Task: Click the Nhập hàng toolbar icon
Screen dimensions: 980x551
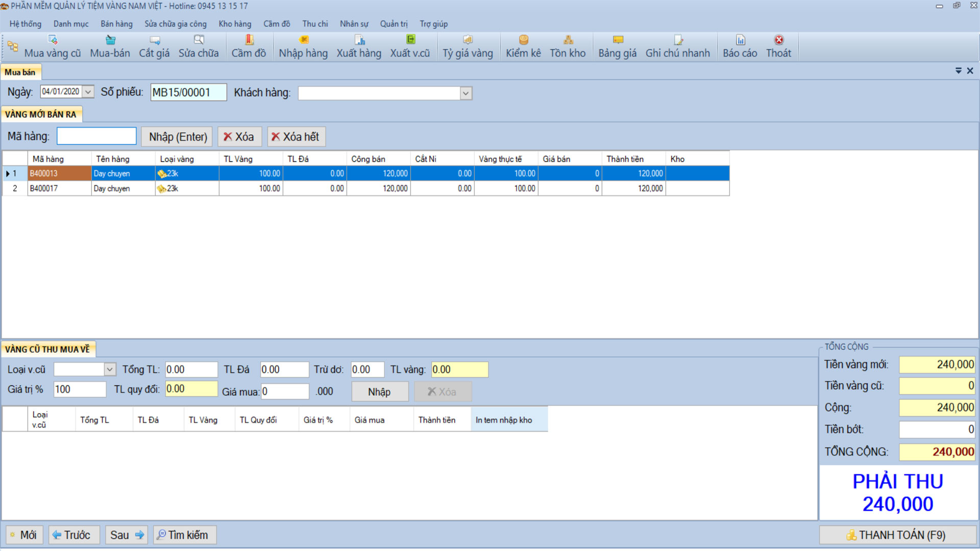Action: [x=304, y=40]
